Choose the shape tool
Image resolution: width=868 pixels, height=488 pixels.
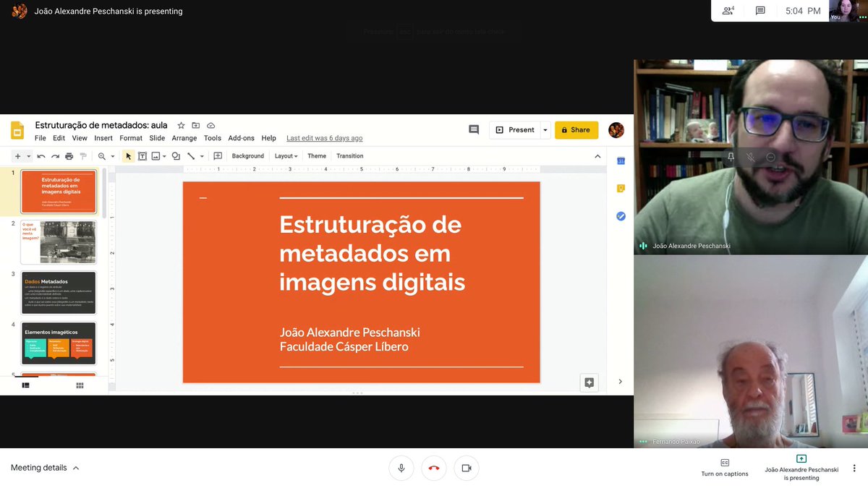[x=176, y=156]
